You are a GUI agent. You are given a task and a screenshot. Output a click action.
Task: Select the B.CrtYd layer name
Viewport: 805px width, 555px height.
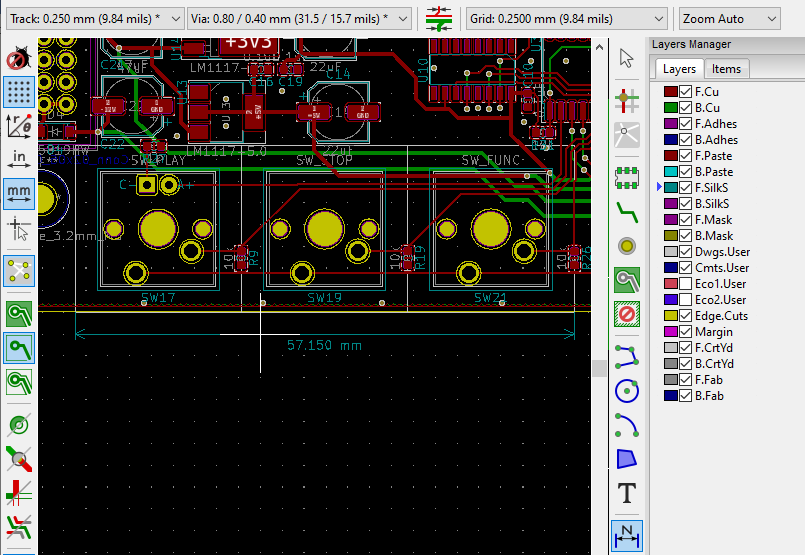click(x=714, y=363)
